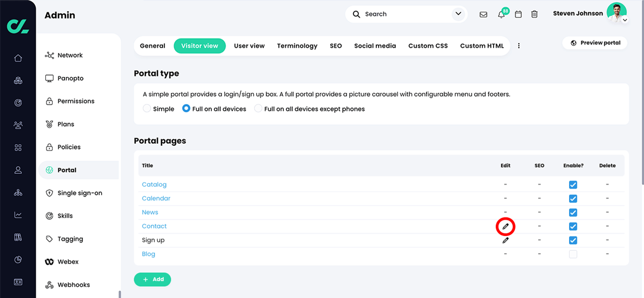The image size is (644, 298).
Task: Open the three-dot more tabs menu
Action: pyautogui.click(x=519, y=46)
